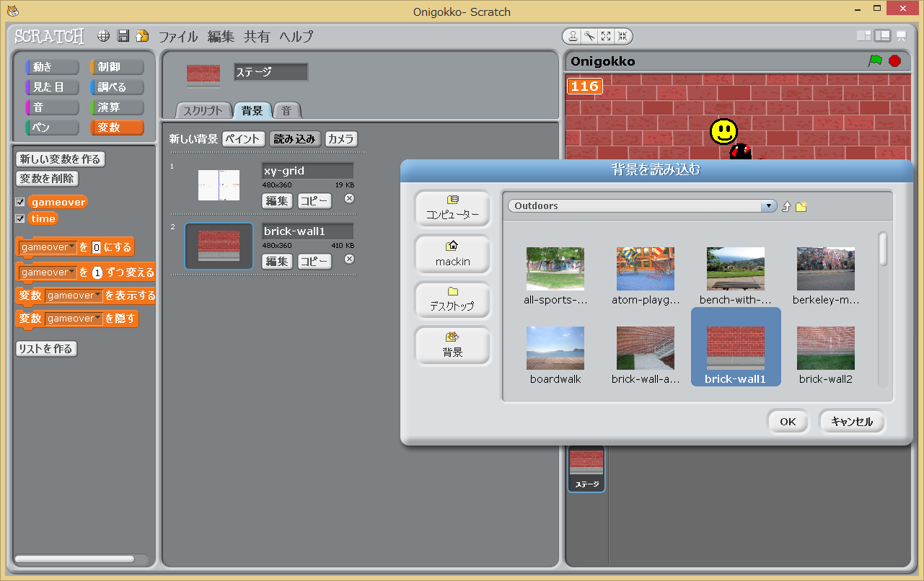Click 新しい変数を作る button
Viewport: 924px width, 581px height.
(x=61, y=159)
